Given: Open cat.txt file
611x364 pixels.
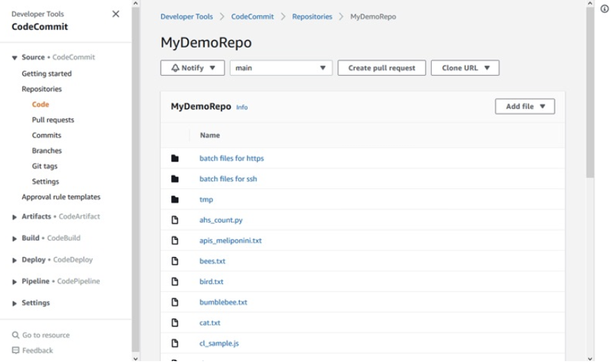Looking at the screenshot, I should point(210,323).
